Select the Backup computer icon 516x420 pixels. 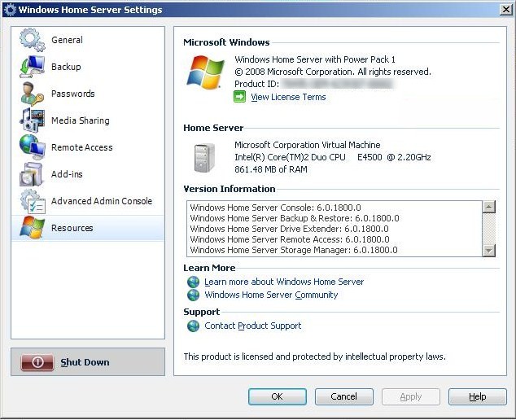pyautogui.click(x=32, y=67)
